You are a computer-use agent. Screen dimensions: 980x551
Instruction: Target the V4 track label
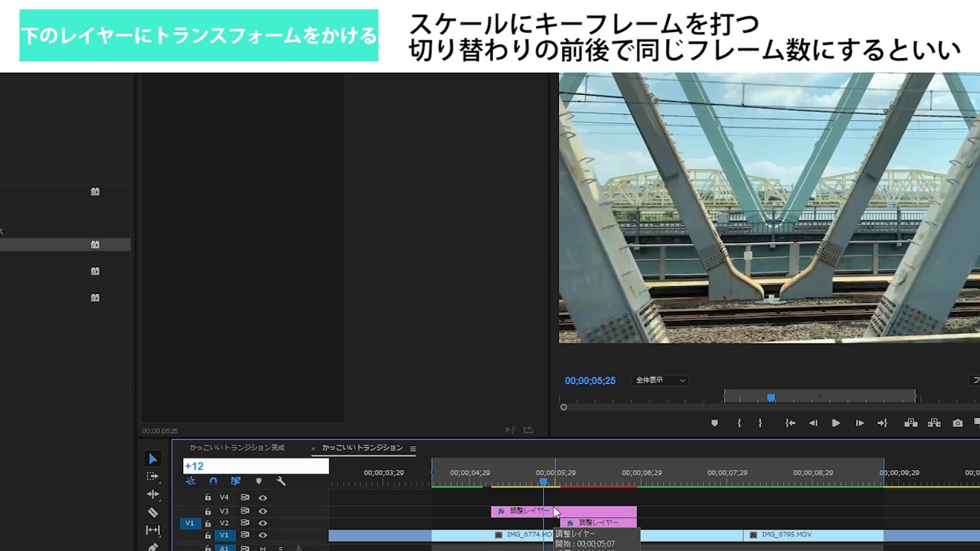point(224,497)
